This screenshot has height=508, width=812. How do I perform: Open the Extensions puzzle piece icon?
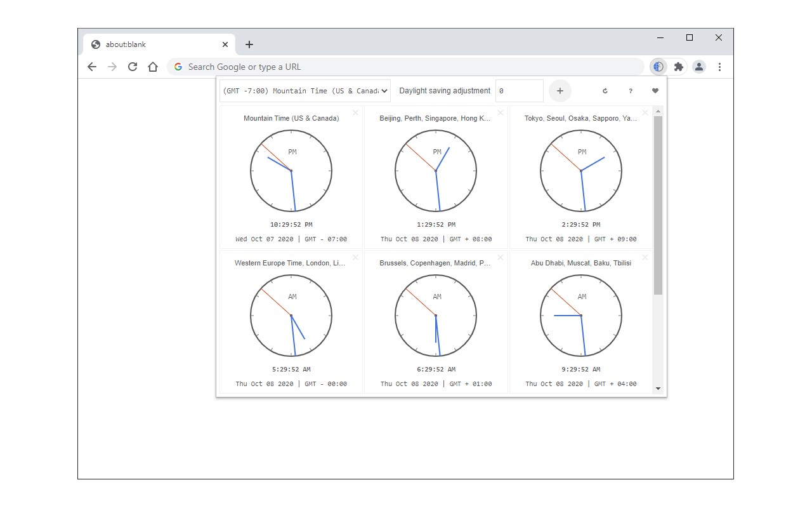[x=679, y=67]
